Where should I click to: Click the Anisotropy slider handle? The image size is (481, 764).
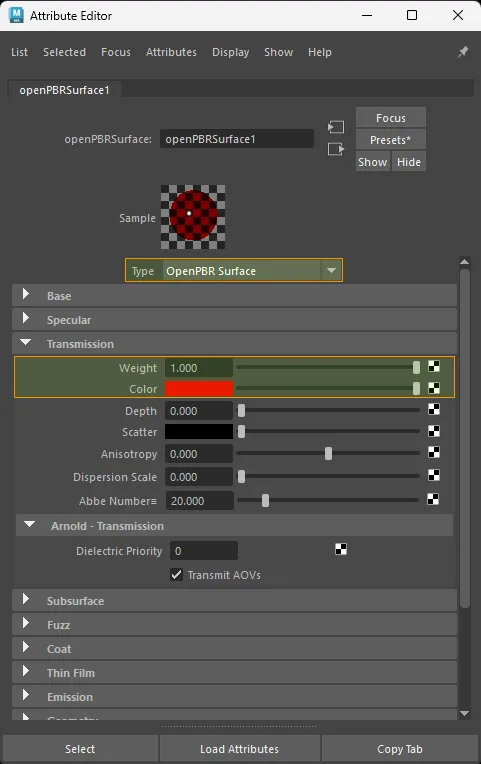click(328, 454)
